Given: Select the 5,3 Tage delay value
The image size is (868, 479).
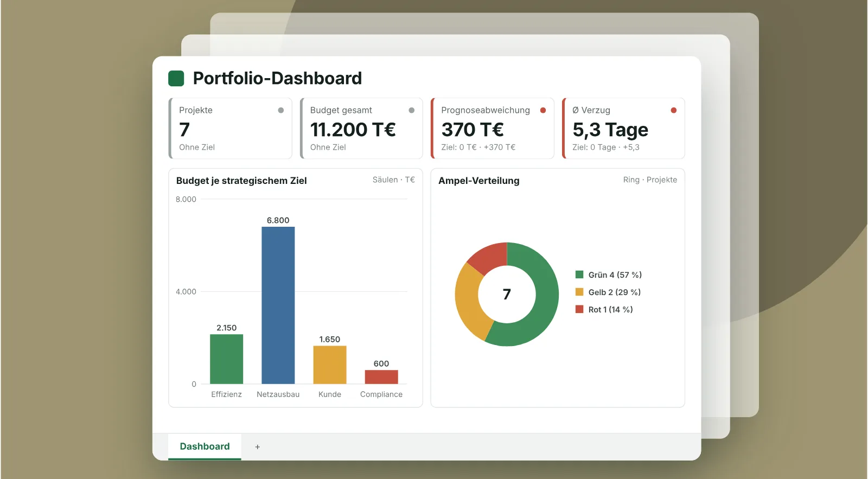Looking at the screenshot, I should click(x=610, y=130).
